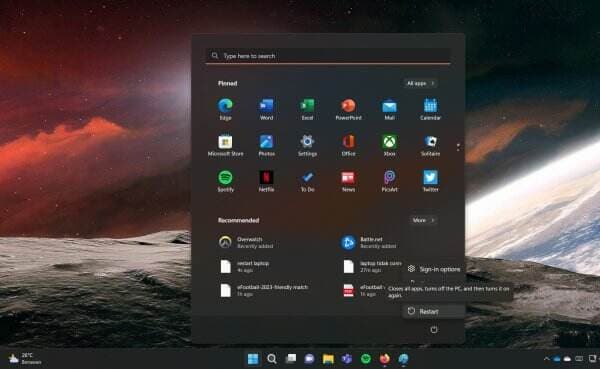
Task: Open the Netflix app
Action: click(266, 181)
